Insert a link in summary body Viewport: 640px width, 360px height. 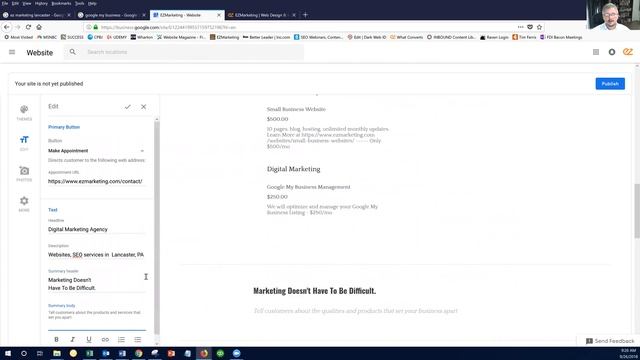pos(105,339)
